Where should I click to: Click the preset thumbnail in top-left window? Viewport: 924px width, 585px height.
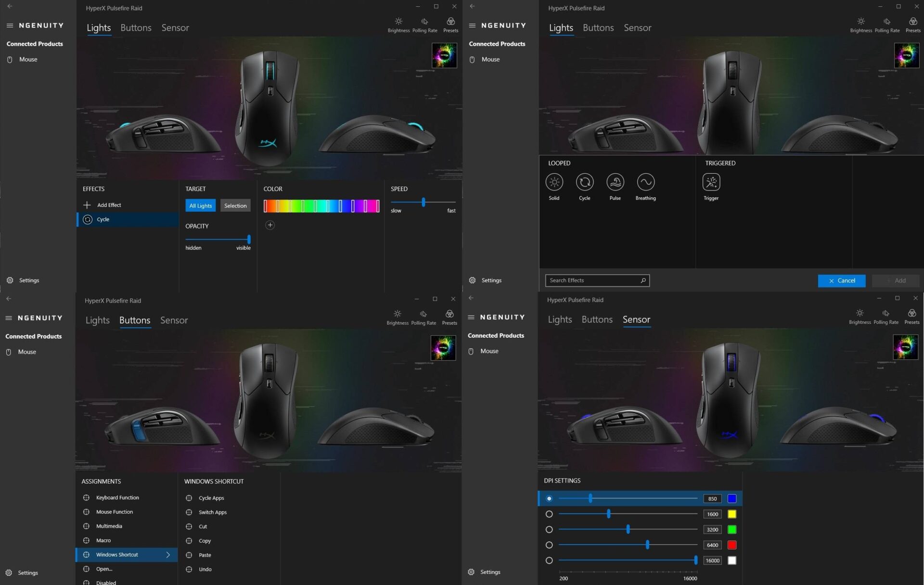[444, 55]
